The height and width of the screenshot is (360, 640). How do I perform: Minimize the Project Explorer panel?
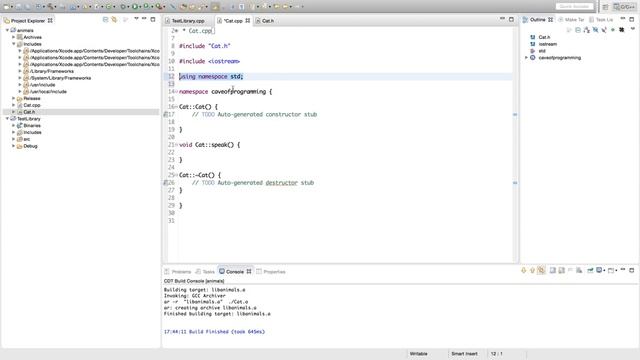click(144, 19)
